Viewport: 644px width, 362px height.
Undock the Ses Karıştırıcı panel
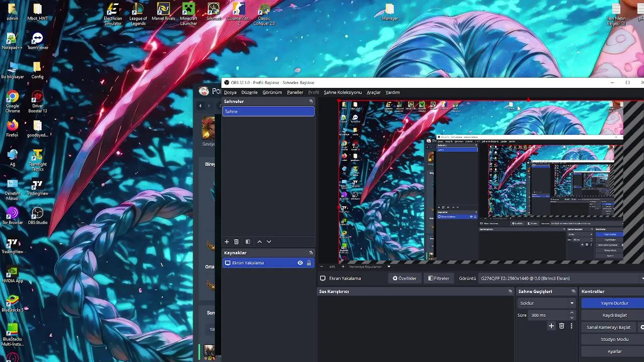click(510, 292)
